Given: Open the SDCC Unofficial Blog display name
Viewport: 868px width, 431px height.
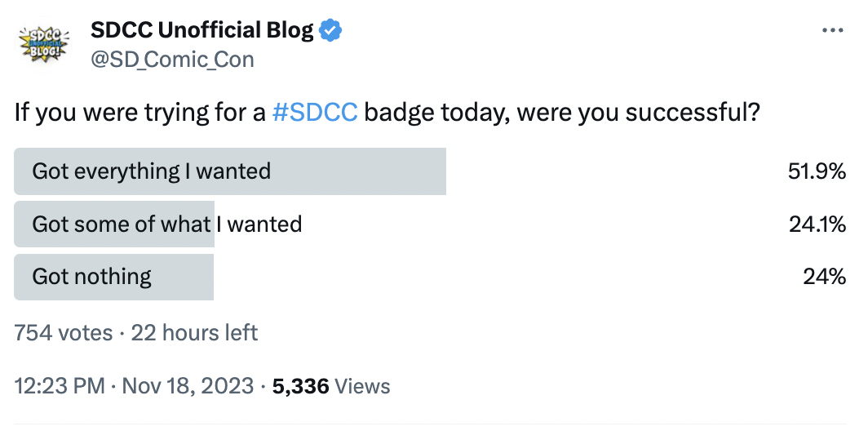Looking at the screenshot, I should tap(202, 30).
